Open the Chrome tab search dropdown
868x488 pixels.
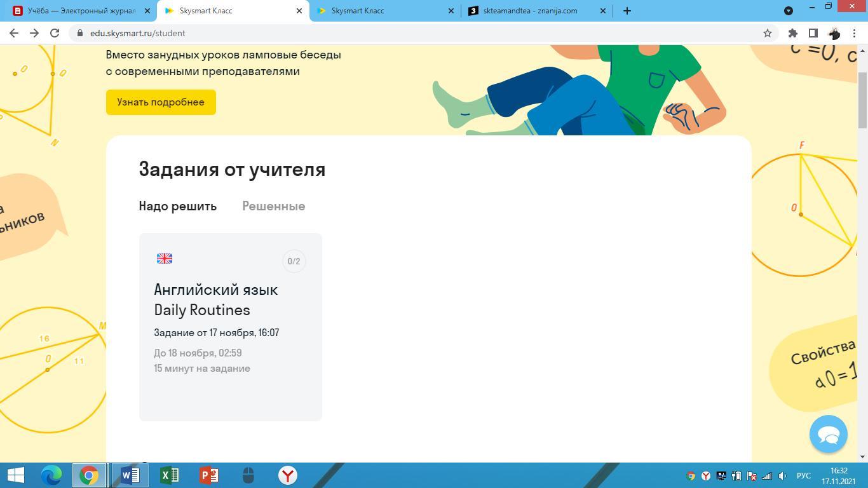[789, 11]
